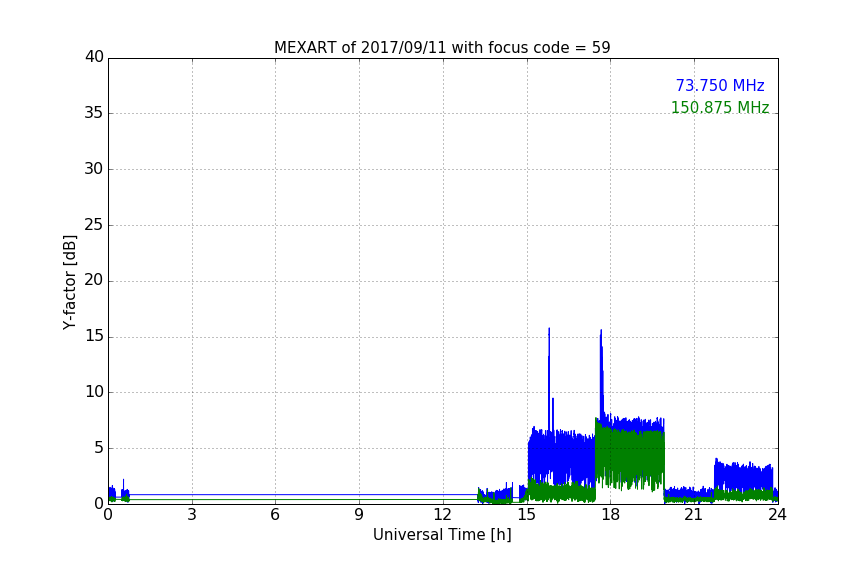Click the plot title MEXART of 2017/09/11
This screenshot has width=864, height=576.
click(x=442, y=48)
